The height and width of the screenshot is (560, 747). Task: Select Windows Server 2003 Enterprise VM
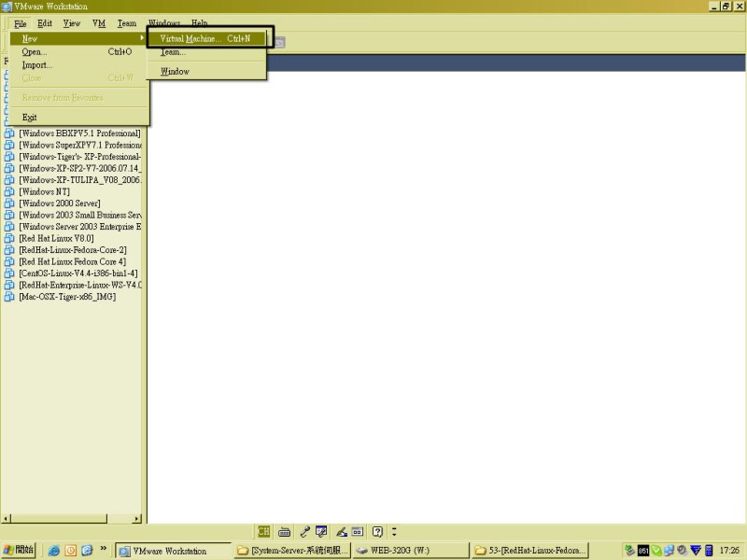(80, 227)
